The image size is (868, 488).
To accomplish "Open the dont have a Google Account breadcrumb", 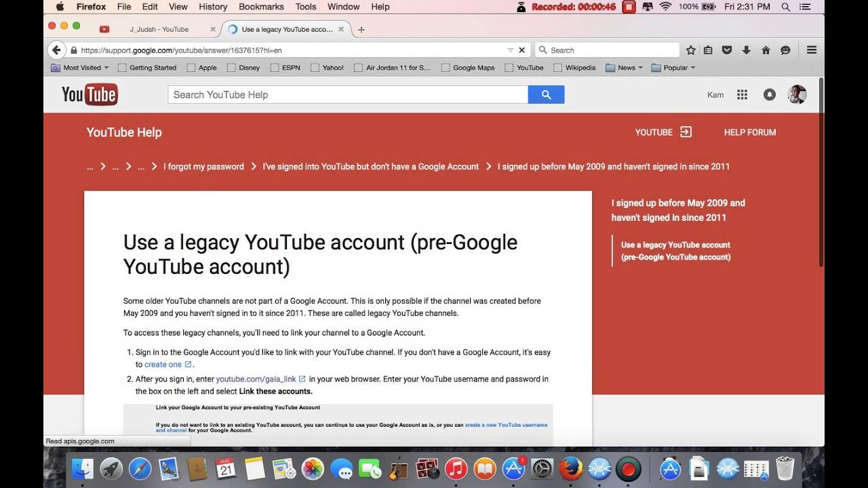I will pyautogui.click(x=370, y=167).
